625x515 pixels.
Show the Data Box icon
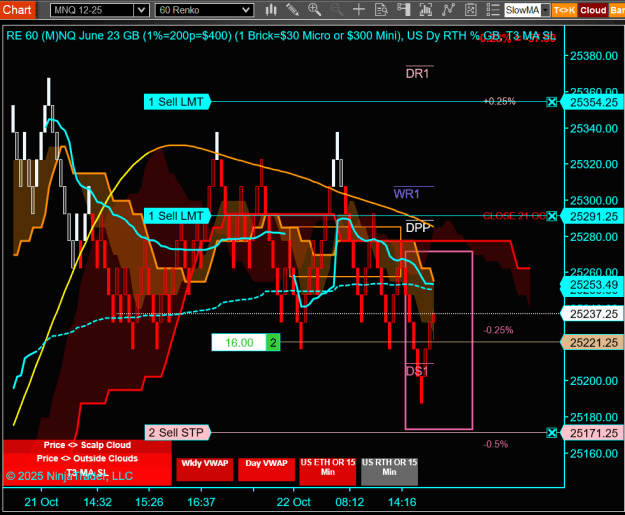click(381, 10)
